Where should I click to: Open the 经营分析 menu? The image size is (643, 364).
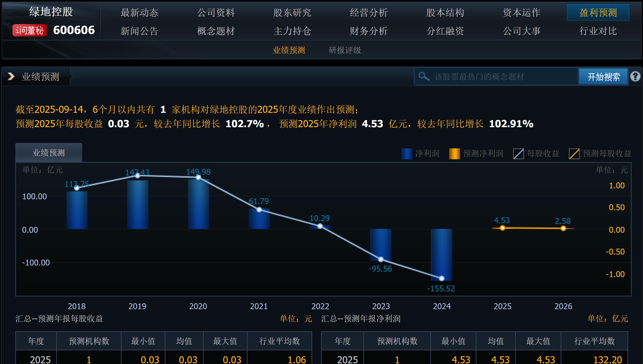(x=369, y=13)
